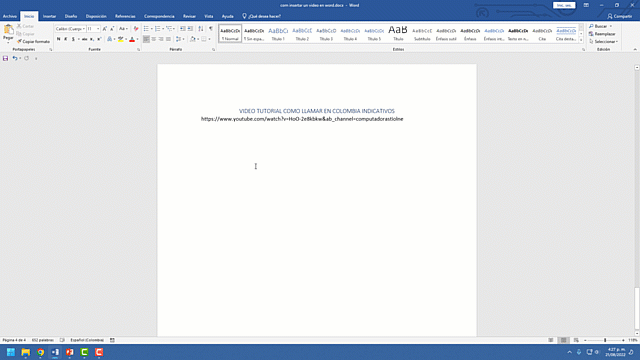Switch to the Insertar tab
The image size is (640, 360).
coord(49,16)
